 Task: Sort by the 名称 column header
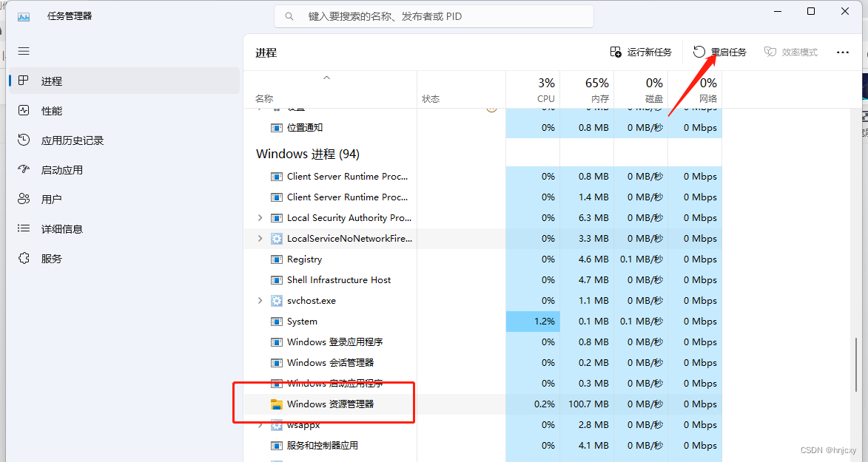[x=264, y=98]
